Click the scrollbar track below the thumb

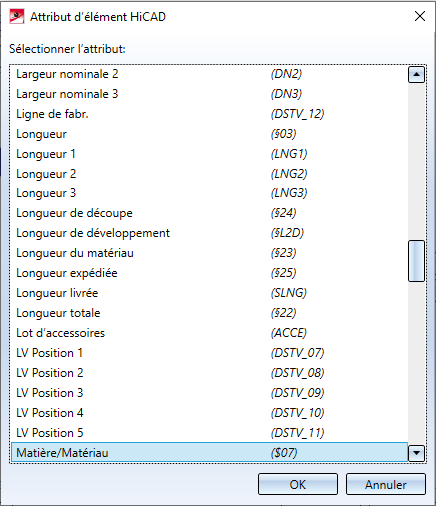[416, 363]
